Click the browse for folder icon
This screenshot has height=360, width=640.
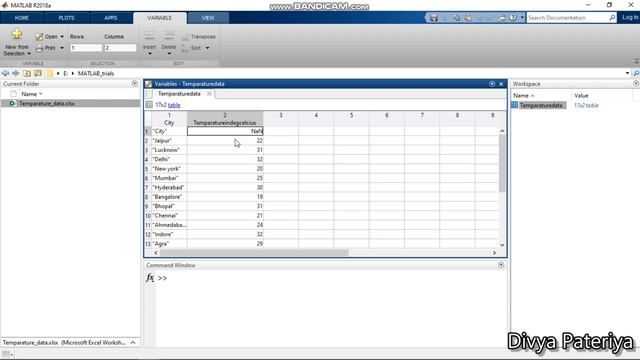[38, 73]
